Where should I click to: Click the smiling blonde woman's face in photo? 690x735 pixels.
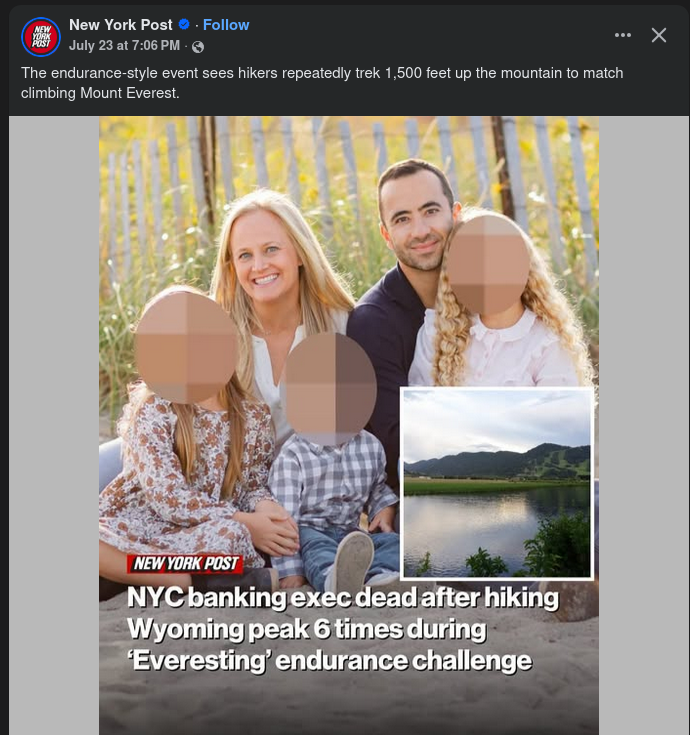265,257
